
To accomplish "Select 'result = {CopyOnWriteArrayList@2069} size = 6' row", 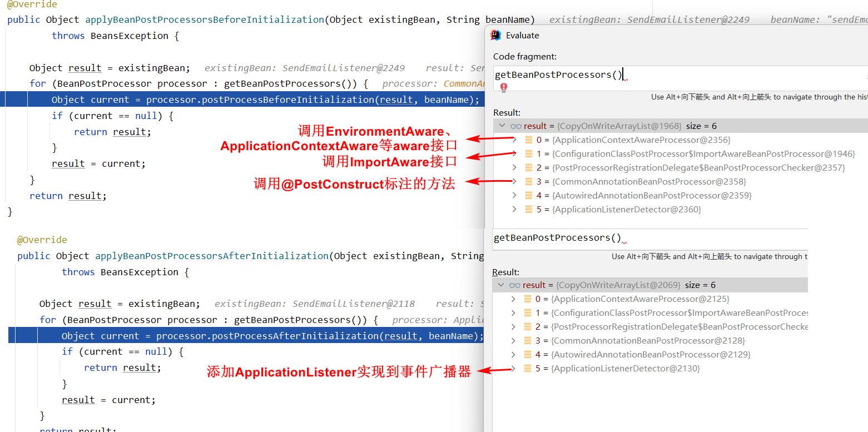I will click(x=649, y=285).
